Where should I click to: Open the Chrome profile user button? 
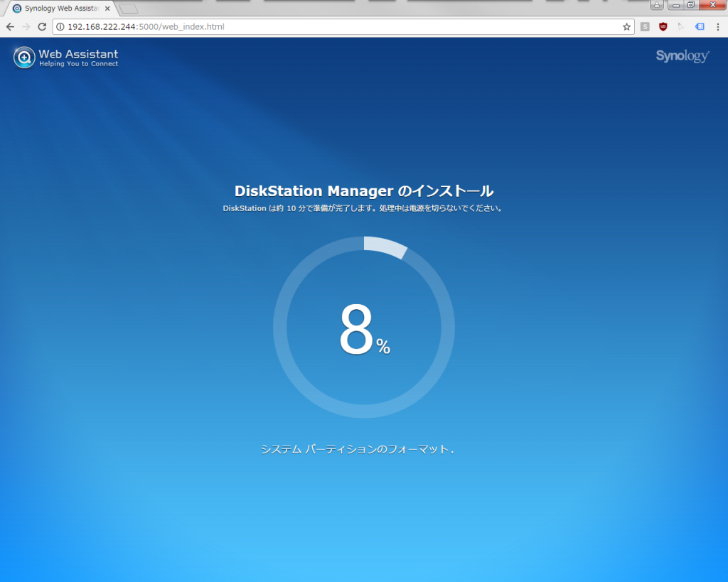pos(656,5)
